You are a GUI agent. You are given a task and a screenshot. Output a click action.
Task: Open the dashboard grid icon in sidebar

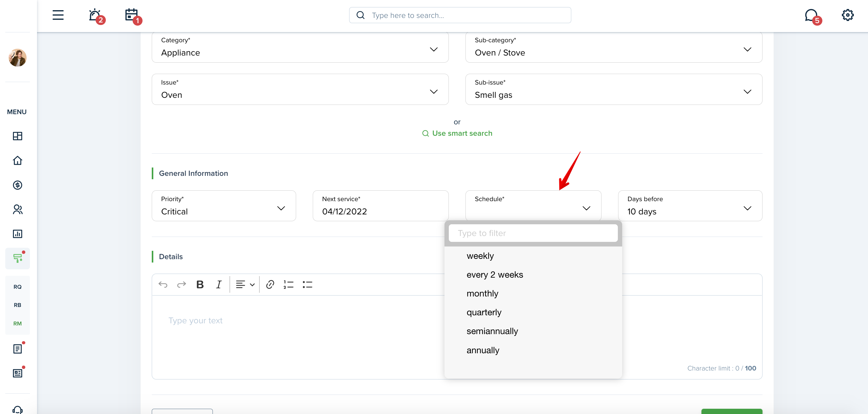tap(18, 136)
